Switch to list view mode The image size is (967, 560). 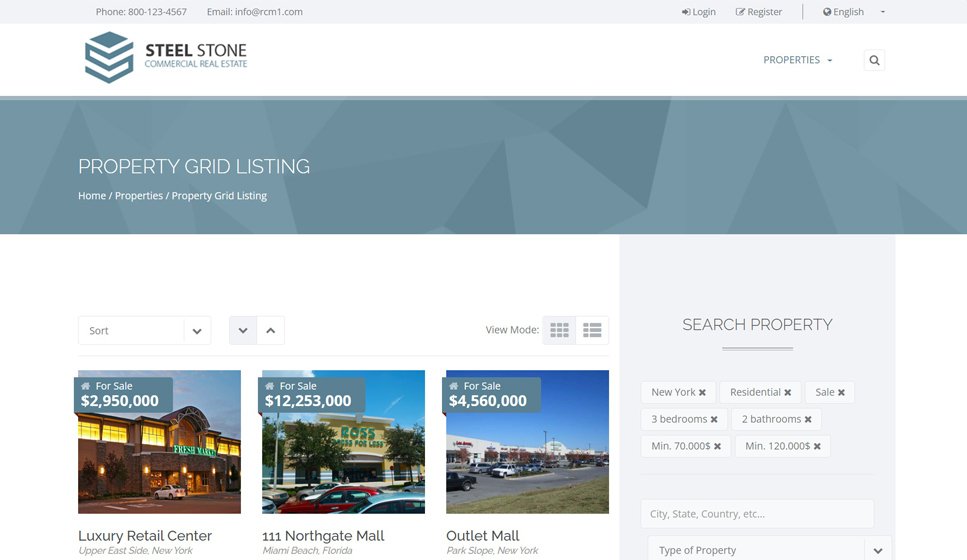point(592,330)
